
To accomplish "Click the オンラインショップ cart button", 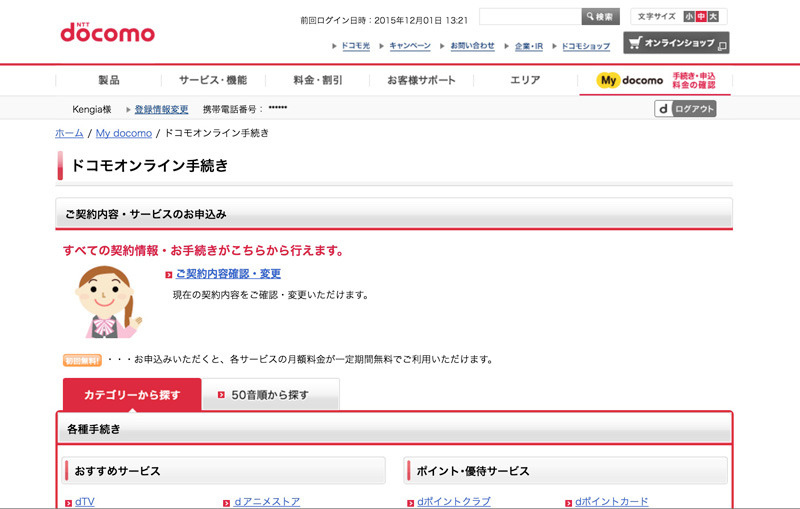I will tap(676, 43).
